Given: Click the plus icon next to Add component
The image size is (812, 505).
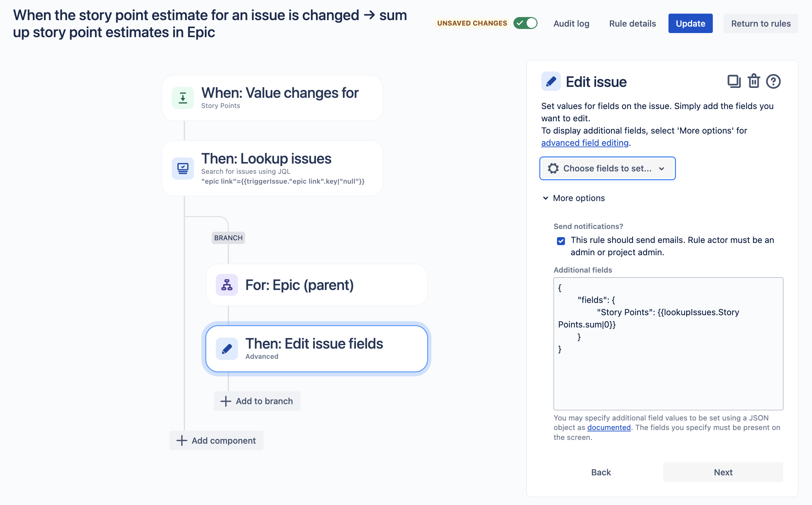Looking at the screenshot, I should pyautogui.click(x=182, y=440).
